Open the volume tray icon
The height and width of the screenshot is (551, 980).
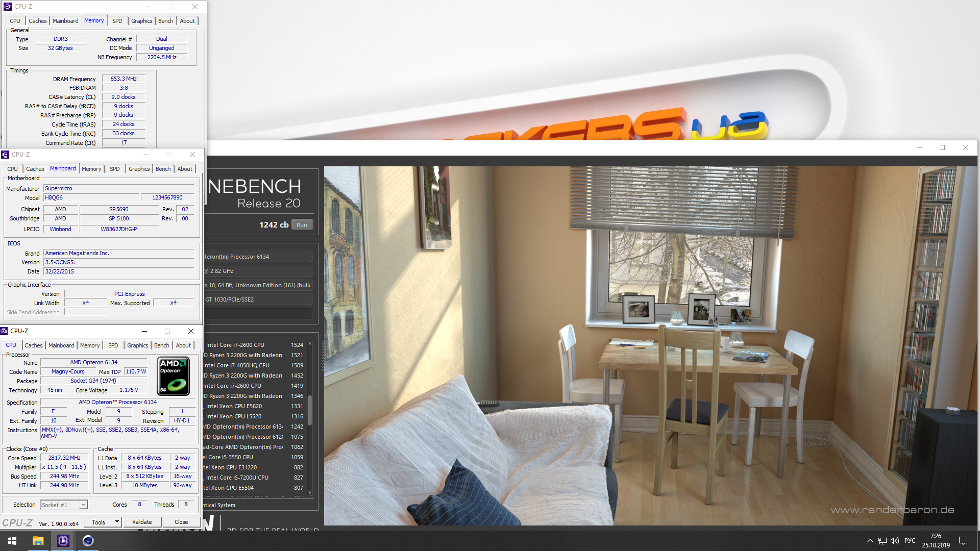point(895,541)
